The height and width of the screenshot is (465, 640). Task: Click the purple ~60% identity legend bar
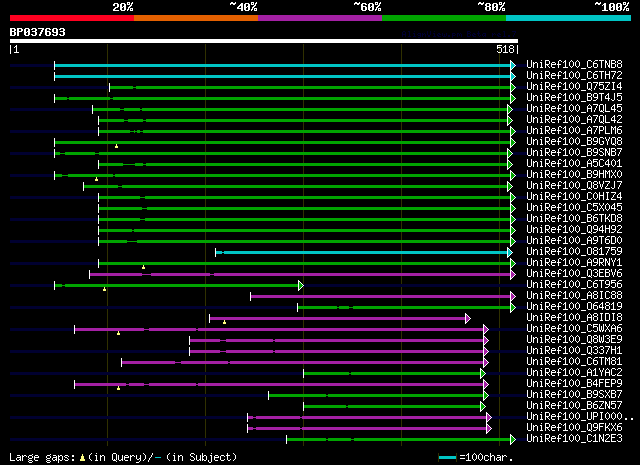(320, 18)
